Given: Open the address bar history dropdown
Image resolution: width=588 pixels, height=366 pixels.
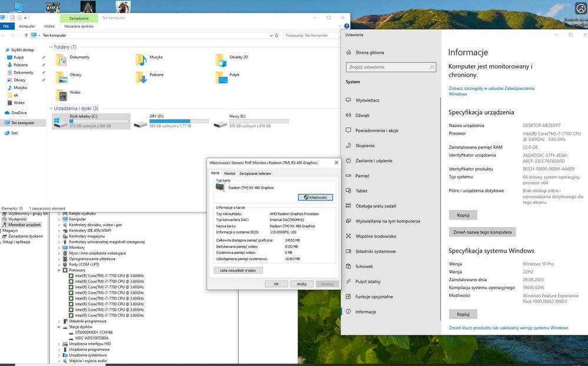Looking at the screenshot, I should click(x=271, y=35).
